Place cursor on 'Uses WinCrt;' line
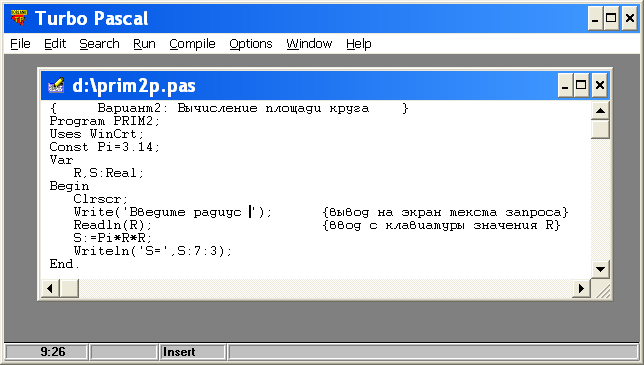Screen dimensions: 644x365 pos(97,134)
